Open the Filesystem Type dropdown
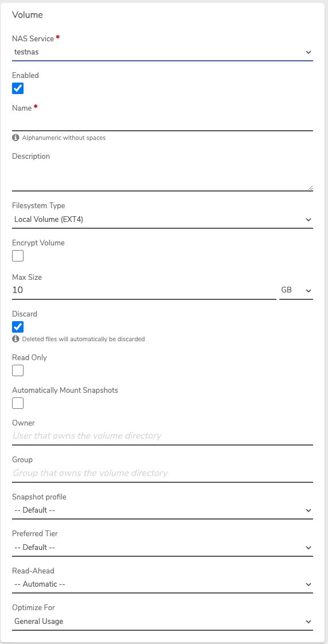 pyautogui.click(x=162, y=219)
